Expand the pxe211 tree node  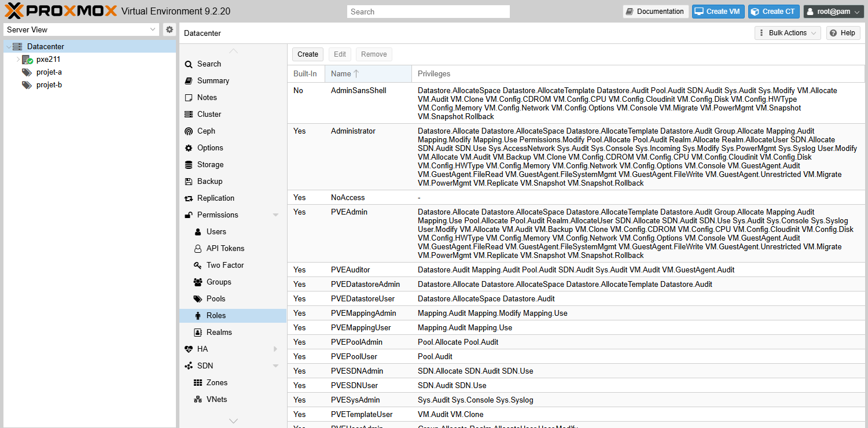pyautogui.click(x=18, y=60)
